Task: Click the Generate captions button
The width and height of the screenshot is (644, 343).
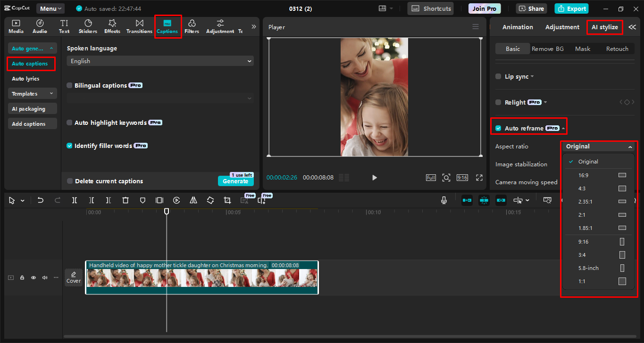Action: [x=235, y=181]
